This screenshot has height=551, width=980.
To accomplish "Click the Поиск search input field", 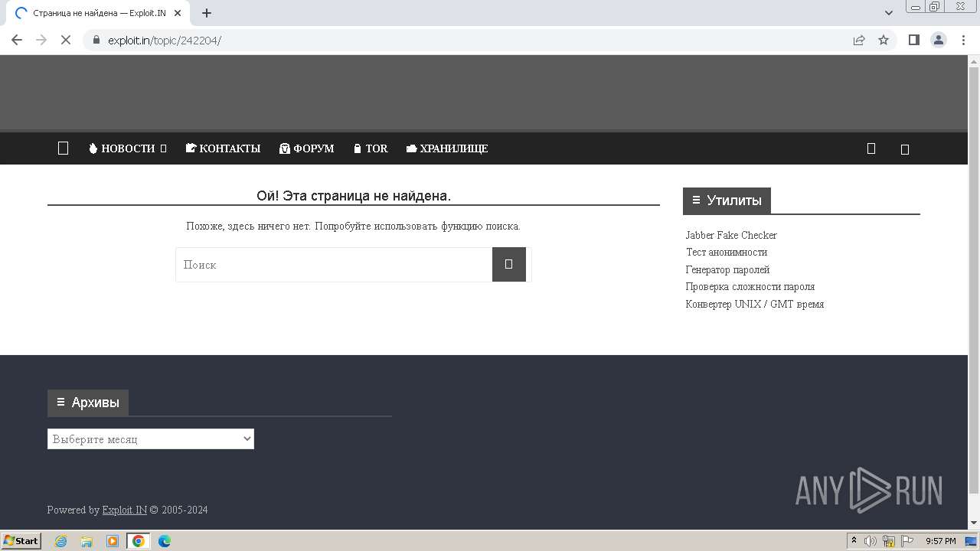I will (x=334, y=265).
